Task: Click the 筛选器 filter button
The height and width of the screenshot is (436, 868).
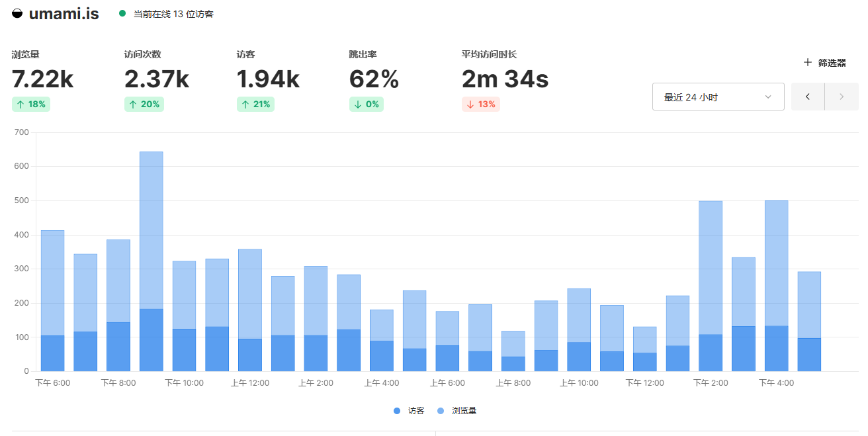Action: [x=824, y=62]
